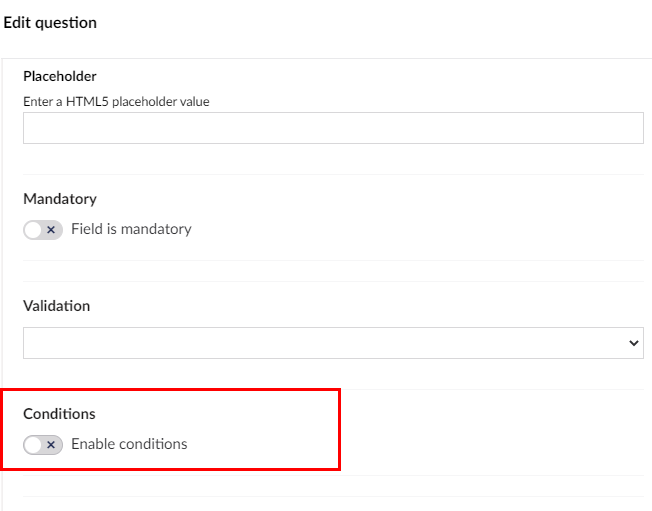The image size is (652, 511).
Task: Open the Validation dropdown box
Action: click(333, 343)
